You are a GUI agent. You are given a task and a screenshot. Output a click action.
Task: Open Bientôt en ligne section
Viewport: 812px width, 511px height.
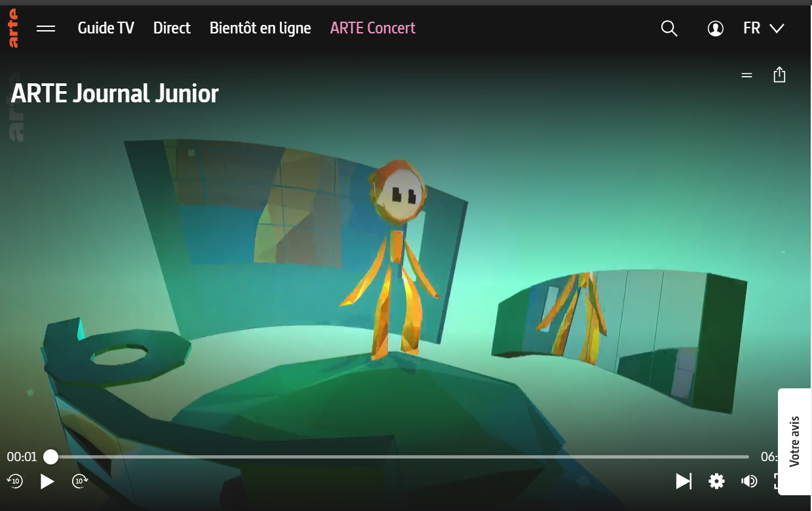point(260,28)
